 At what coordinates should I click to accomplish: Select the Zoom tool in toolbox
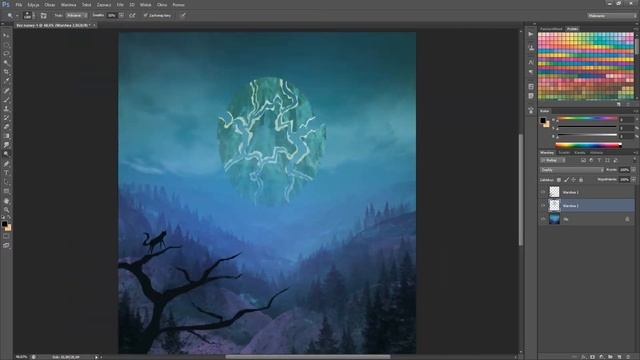coord(6,210)
